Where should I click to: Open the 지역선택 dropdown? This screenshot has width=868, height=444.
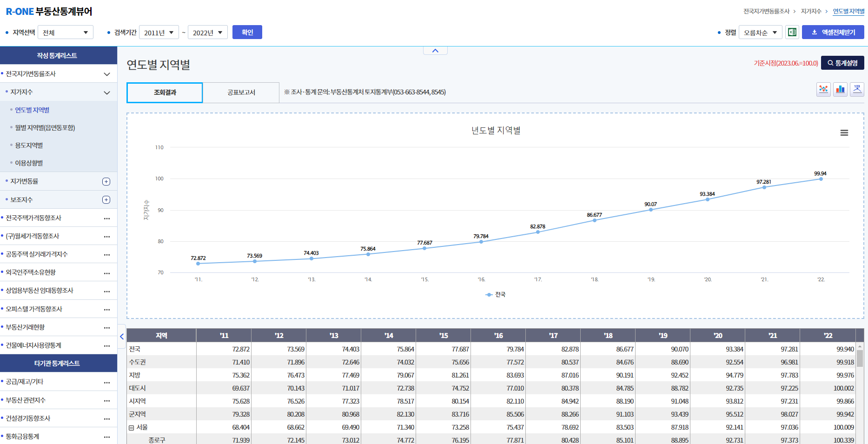pyautogui.click(x=66, y=32)
